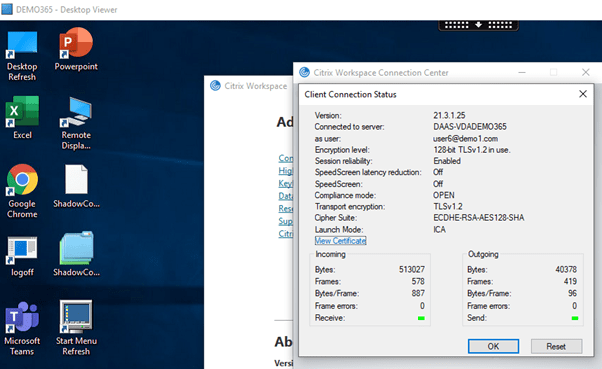Click the green Receive indicator
This screenshot has height=369, width=602.
tap(421, 318)
